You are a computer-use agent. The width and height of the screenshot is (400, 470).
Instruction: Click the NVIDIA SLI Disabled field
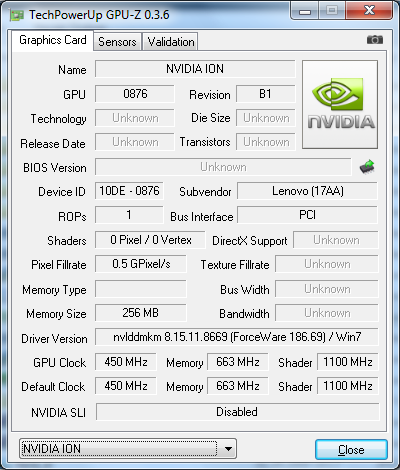tap(237, 412)
